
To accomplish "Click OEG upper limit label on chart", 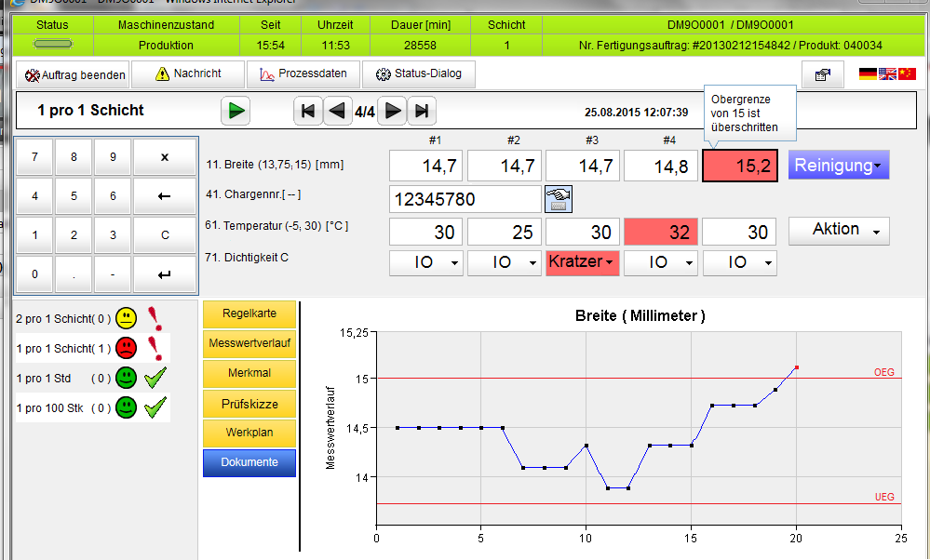I will tap(883, 372).
